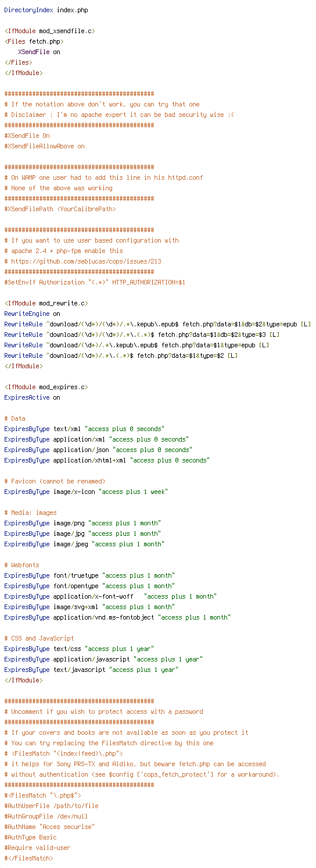Click the RewriteEngine on directive
The width and height of the screenshot is (316, 868).
(32, 314)
